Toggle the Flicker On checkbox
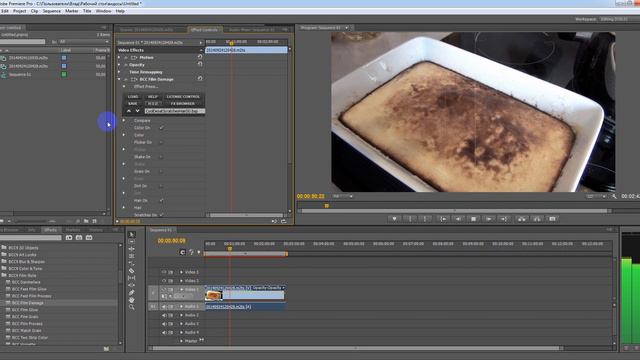The image size is (640, 360). click(162, 142)
